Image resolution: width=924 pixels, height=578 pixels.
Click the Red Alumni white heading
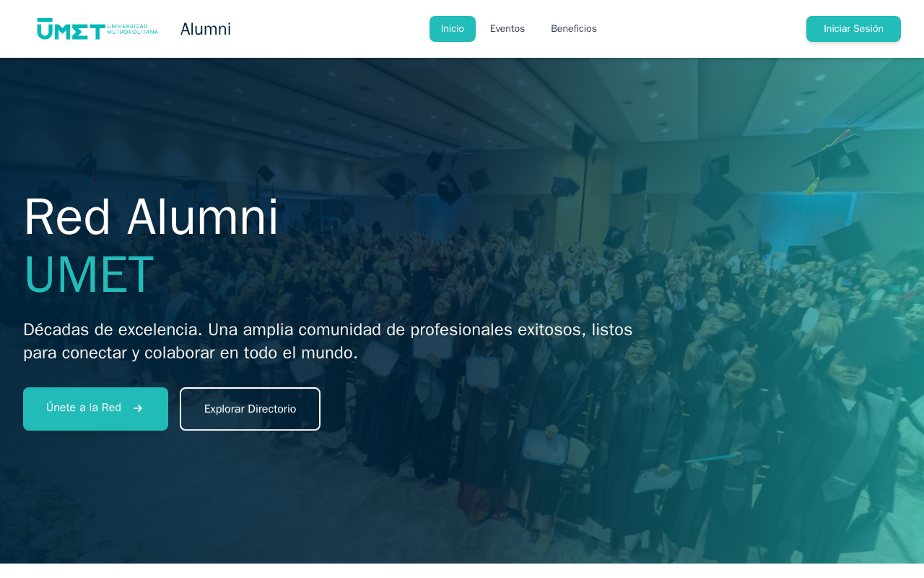tap(151, 217)
